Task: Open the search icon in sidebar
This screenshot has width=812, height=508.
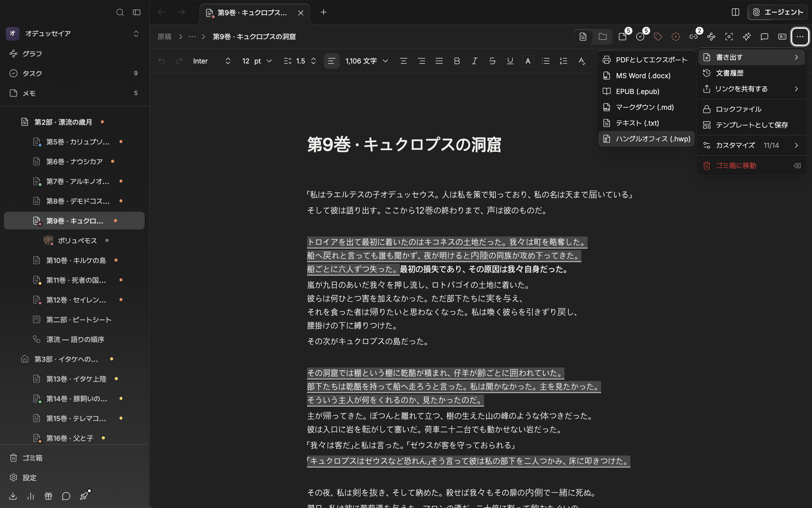Action: tap(120, 12)
